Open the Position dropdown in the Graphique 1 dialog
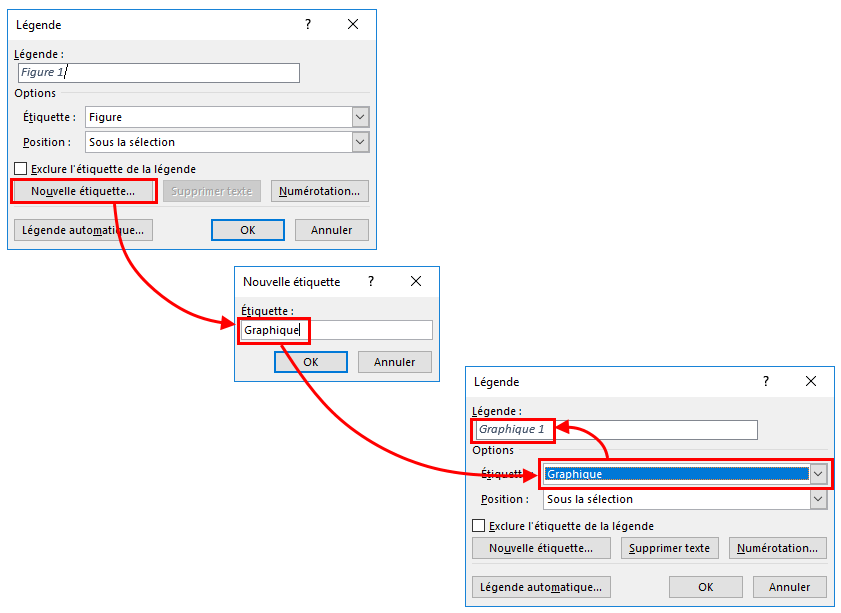841x613 pixels. click(x=818, y=499)
